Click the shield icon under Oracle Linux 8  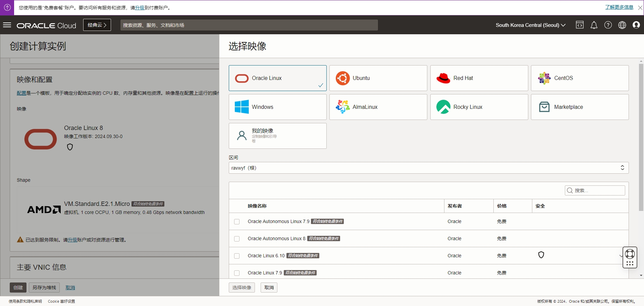pos(70,147)
